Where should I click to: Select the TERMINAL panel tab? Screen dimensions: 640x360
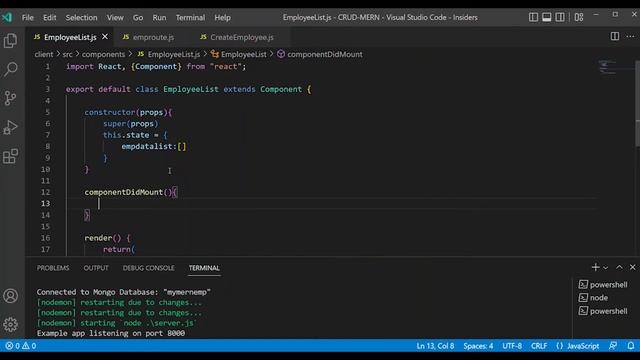204,268
